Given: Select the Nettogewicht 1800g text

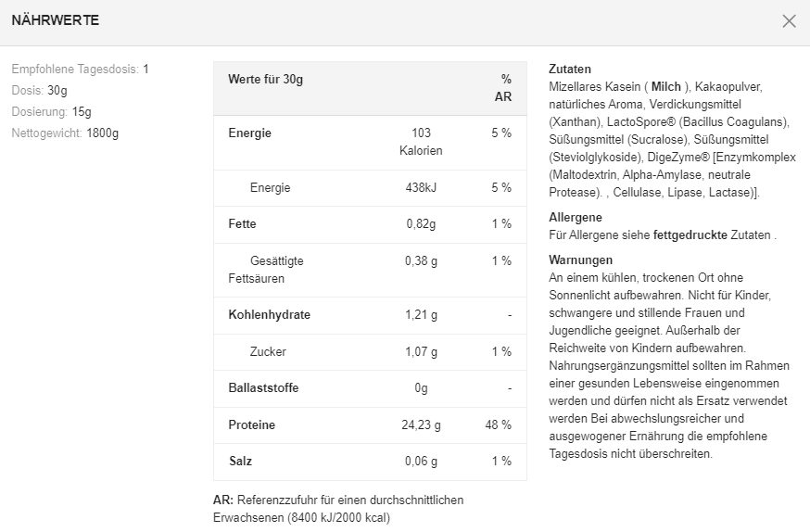Looking at the screenshot, I should tap(65, 133).
